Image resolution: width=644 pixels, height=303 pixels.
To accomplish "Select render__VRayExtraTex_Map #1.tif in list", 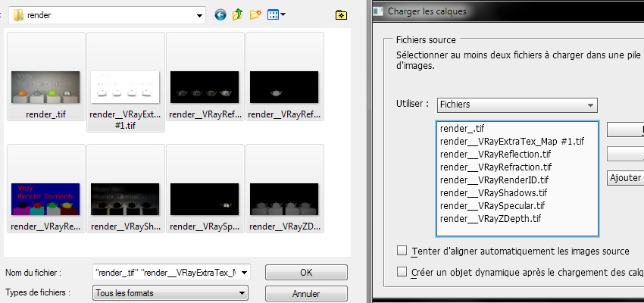I will (x=512, y=142).
